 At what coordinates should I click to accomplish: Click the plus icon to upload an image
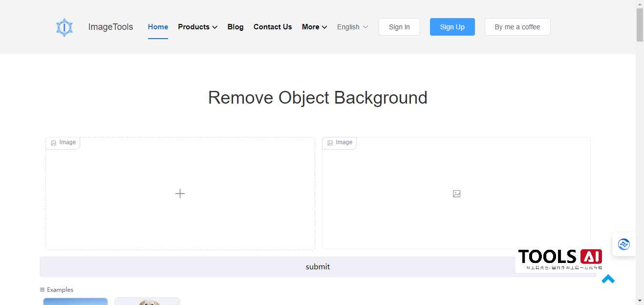[180, 194]
